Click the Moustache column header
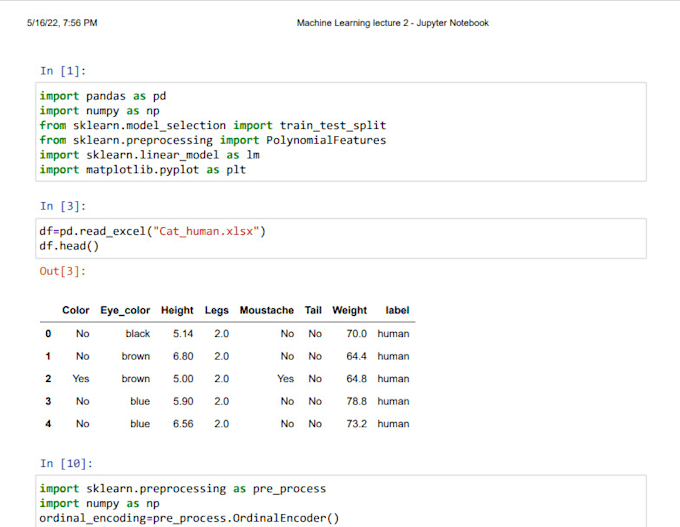Screen dimensions: 680x527 click(x=267, y=311)
